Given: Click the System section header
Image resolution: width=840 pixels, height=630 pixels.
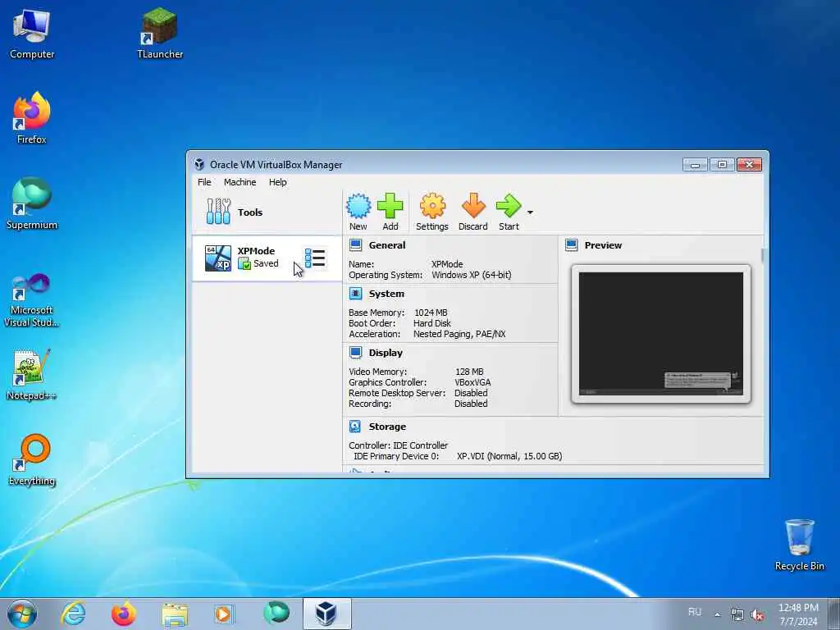Looking at the screenshot, I should click(x=386, y=294).
